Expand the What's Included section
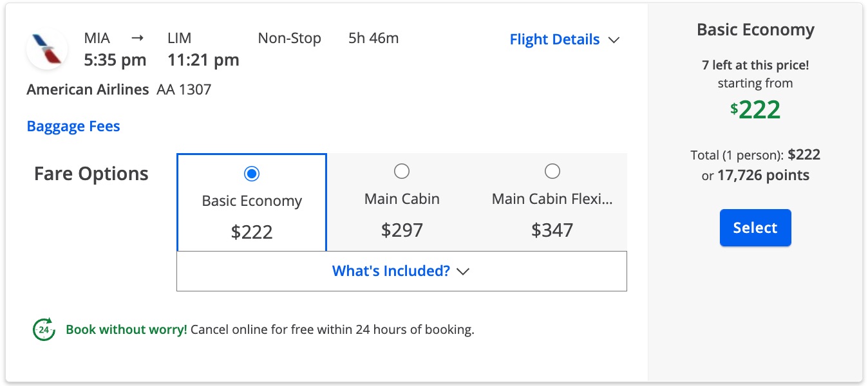868x386 pixels. (402, 271)
